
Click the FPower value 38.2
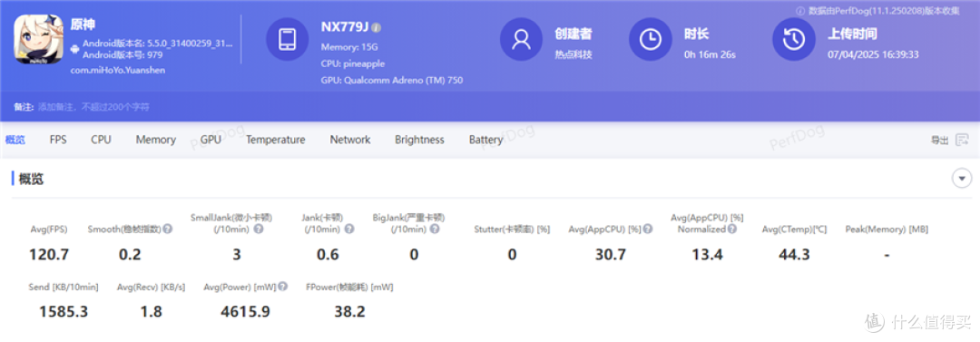coord(349,311)
